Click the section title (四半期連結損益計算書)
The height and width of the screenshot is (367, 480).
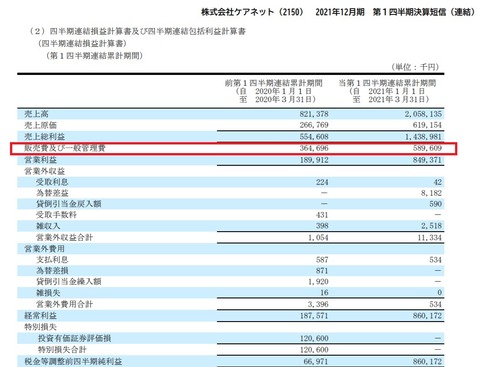pyautogui.click(x=82, y=43)
